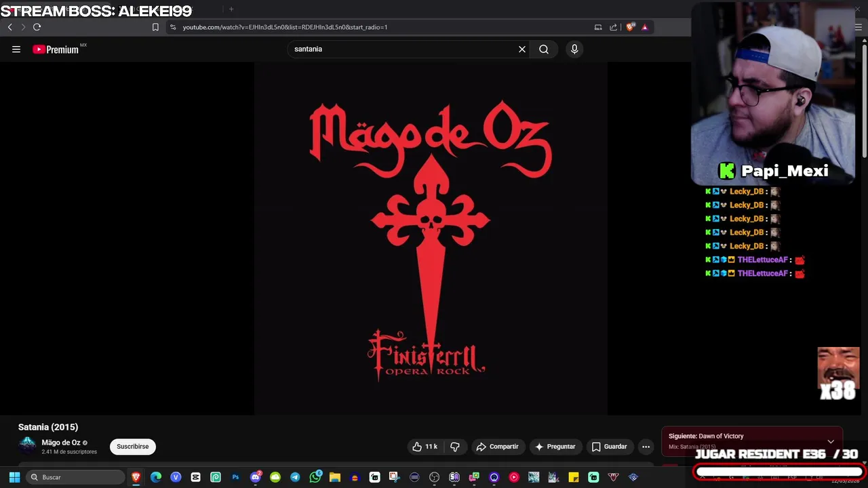
Task: Open a new browser tab
Action: (x=231, y=9)
